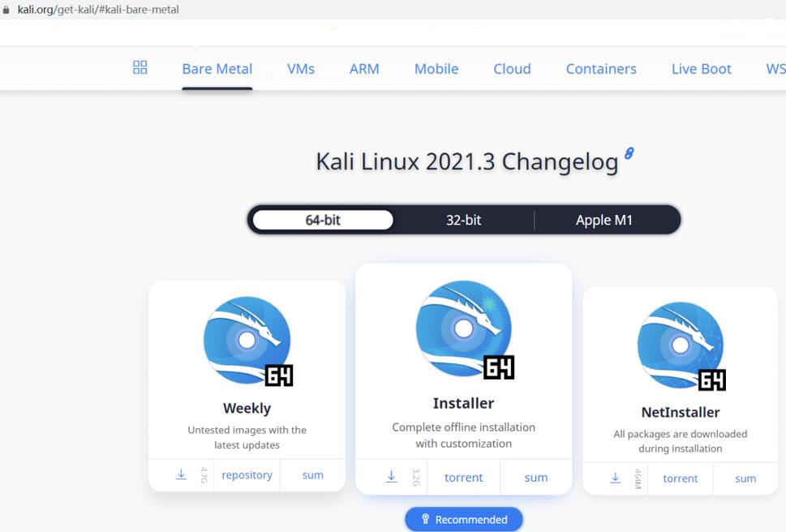Click the Installer Kali dragon logo

click(464, 329)
